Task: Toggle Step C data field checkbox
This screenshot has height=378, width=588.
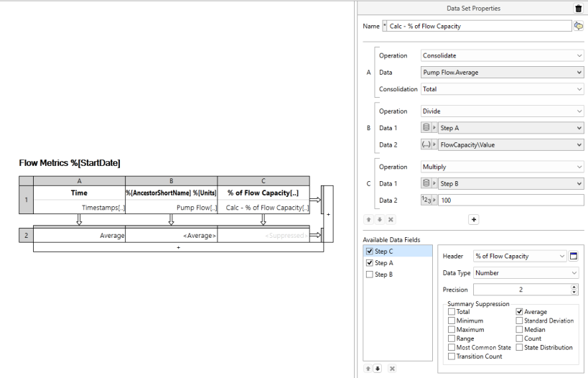Action: pos(369,252)
